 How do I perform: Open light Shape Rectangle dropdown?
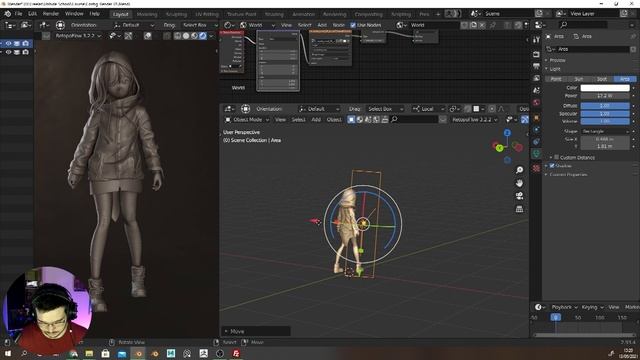point(605,131)
